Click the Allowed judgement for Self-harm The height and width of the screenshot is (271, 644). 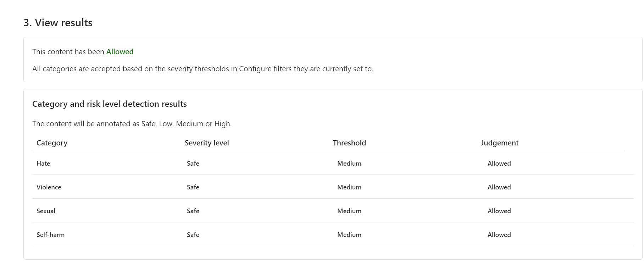tap(499, 235)
